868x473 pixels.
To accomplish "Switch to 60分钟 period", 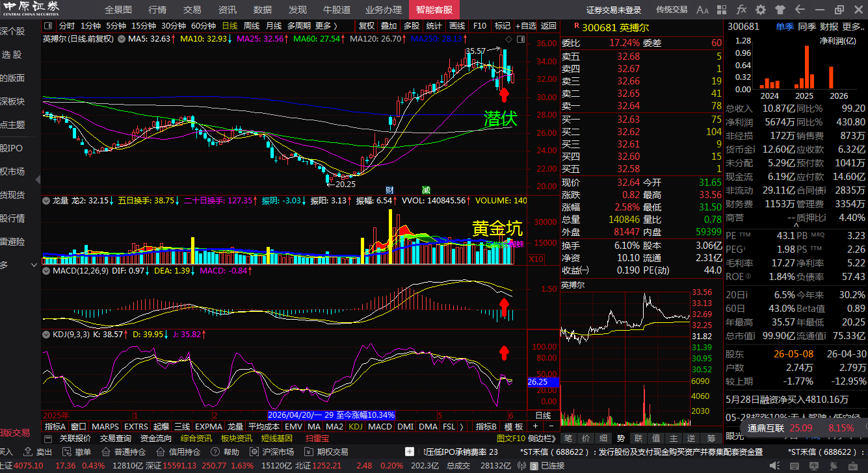I will pos(204,26).
